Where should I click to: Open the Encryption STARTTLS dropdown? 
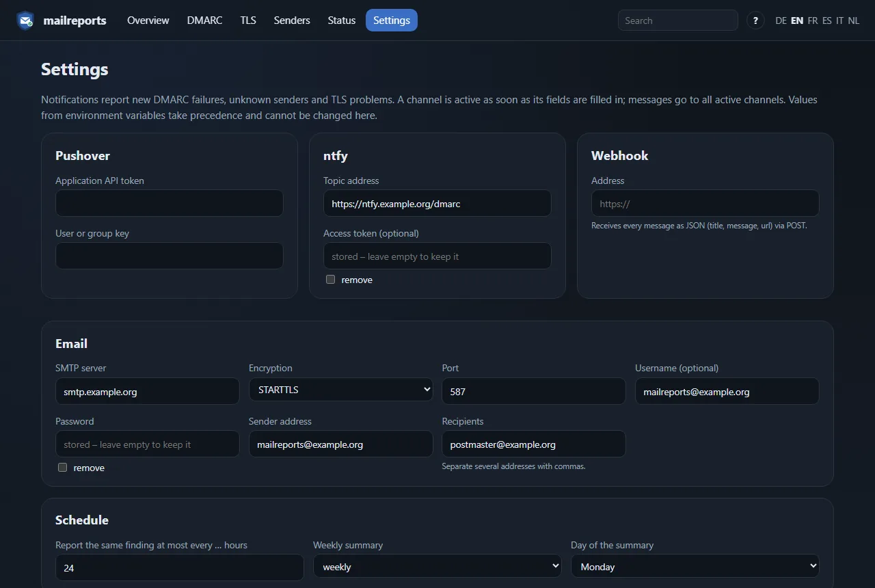pos(341,390)
